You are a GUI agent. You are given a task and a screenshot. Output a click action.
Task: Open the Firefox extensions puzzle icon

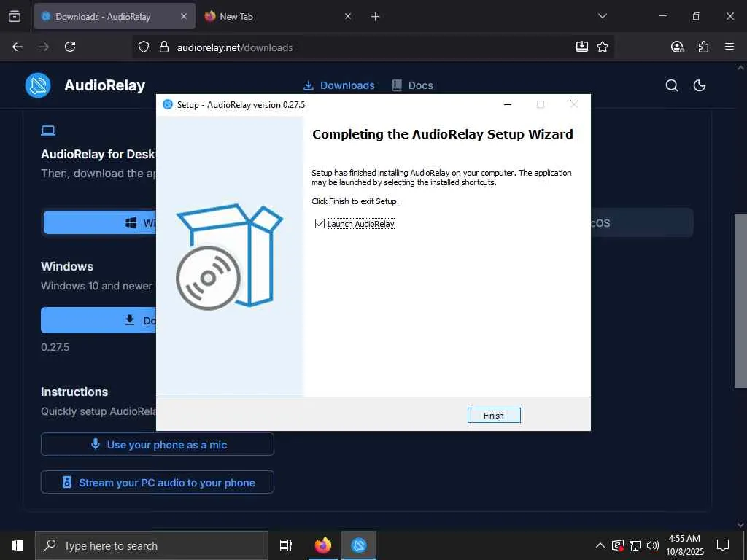(703, 47)
